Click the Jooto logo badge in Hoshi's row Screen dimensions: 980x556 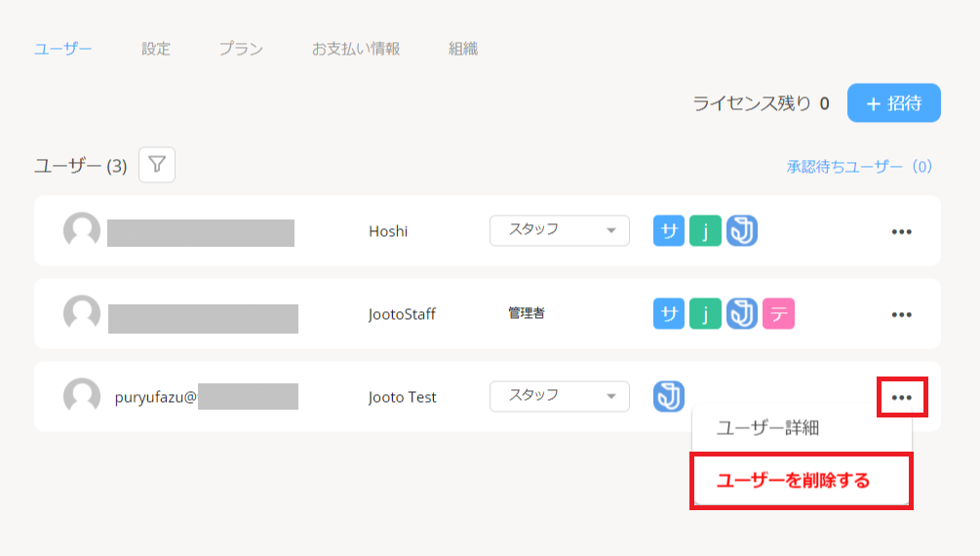742,231
